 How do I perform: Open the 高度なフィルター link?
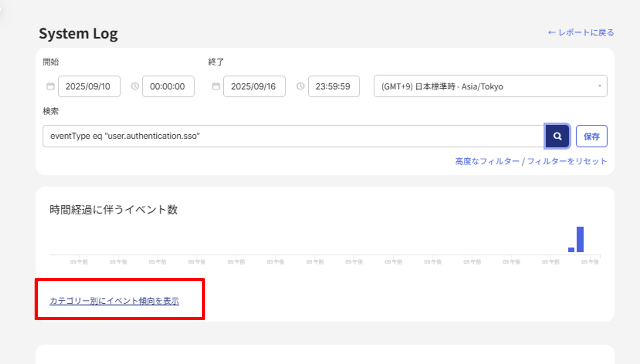pos(487,161)
